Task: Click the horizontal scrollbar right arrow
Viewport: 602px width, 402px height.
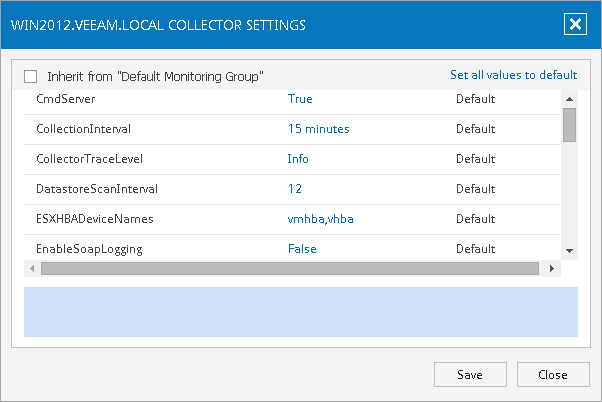Action: click(549, 268)
